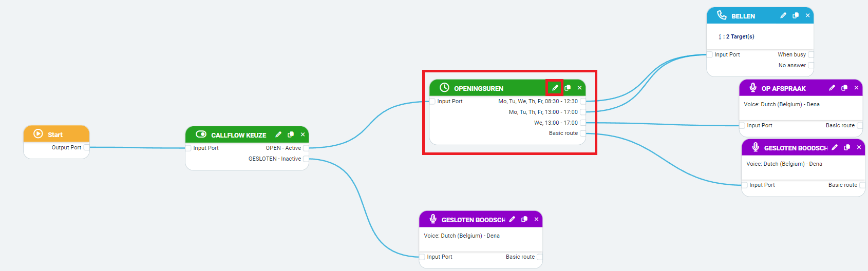
Task: Click the toggle icon on CALLFLOW KEUZE
Action: tap(201, 134)
